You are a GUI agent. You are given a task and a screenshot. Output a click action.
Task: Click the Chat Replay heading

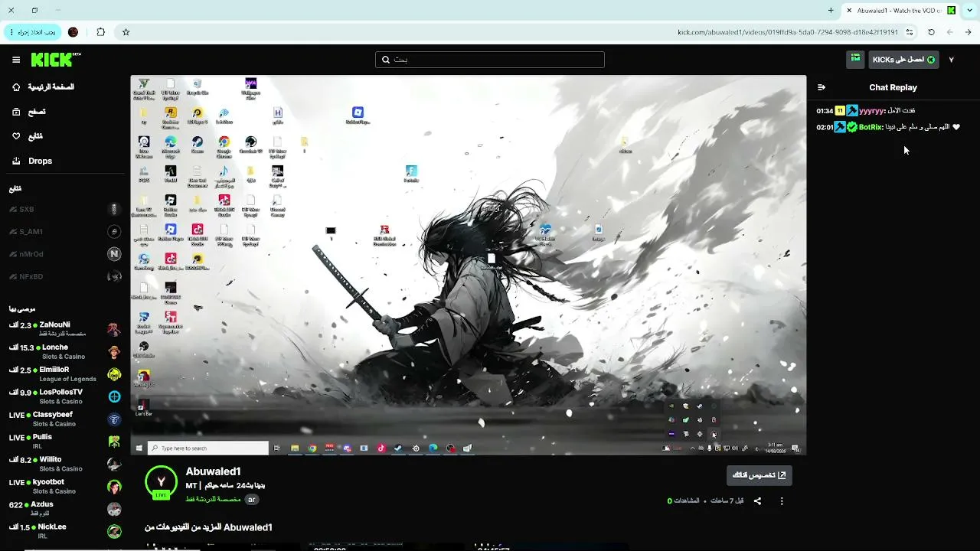(x=893, y=87)
